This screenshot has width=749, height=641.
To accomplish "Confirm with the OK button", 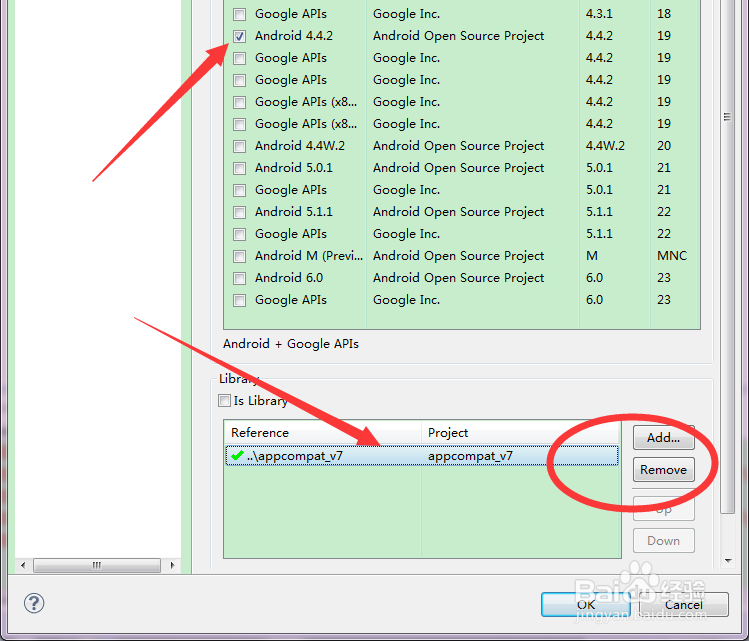I will pos(586,605).
